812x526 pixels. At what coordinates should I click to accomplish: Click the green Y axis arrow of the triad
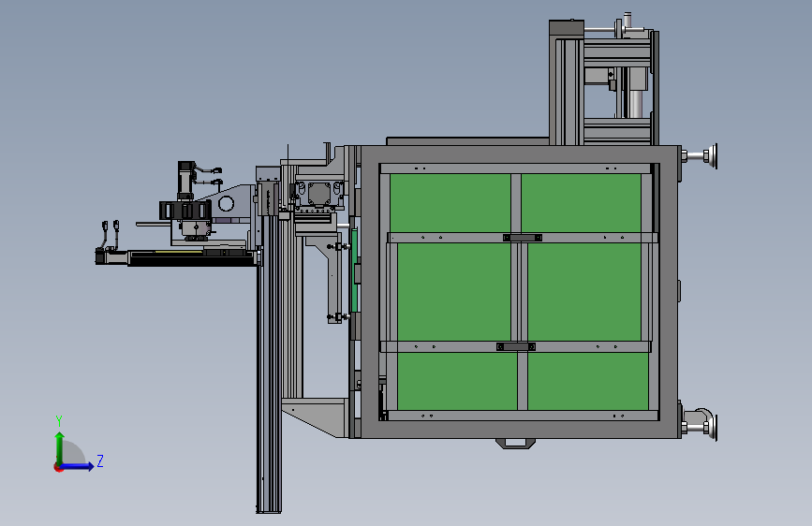click(x=60, y=448)
